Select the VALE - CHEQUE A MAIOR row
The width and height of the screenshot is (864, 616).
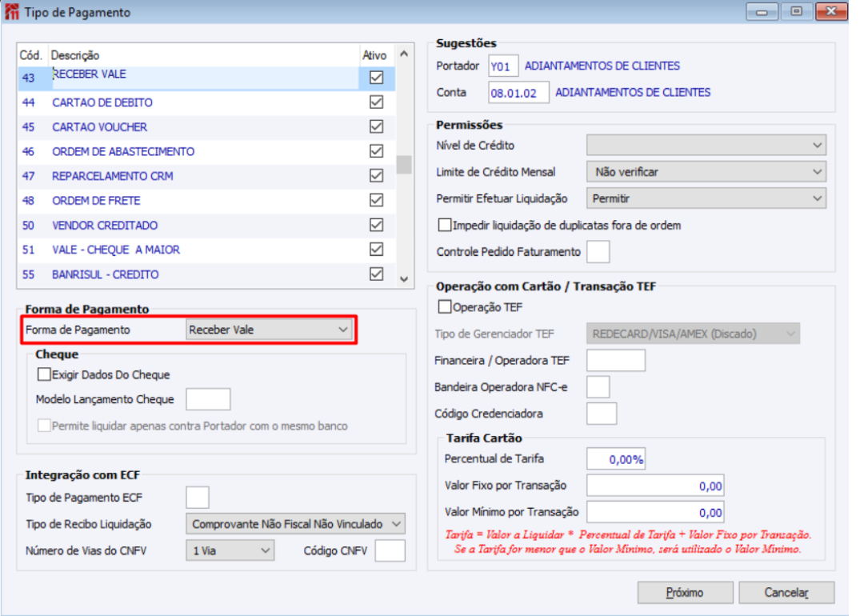click(x=206, y=250)
